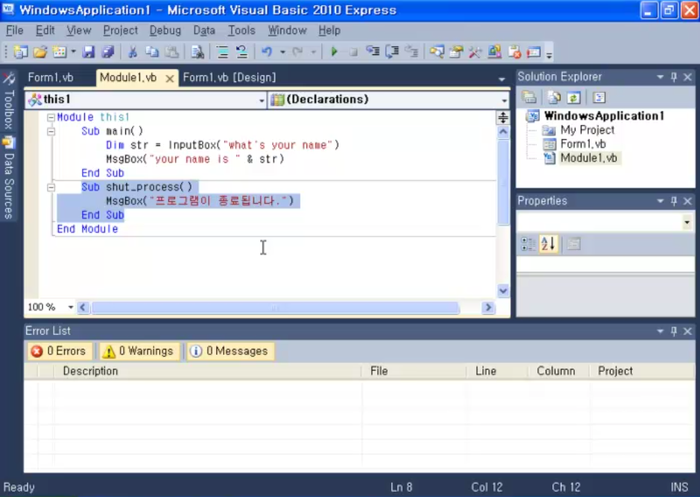Switch to the Form1.vb code tab
The image size is (700, 497).
coord(50,78)
